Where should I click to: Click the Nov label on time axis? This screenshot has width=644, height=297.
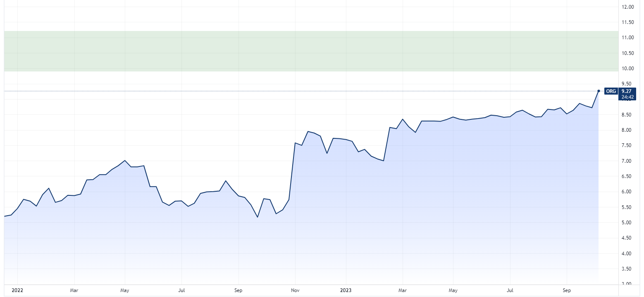tap(295, 290)
